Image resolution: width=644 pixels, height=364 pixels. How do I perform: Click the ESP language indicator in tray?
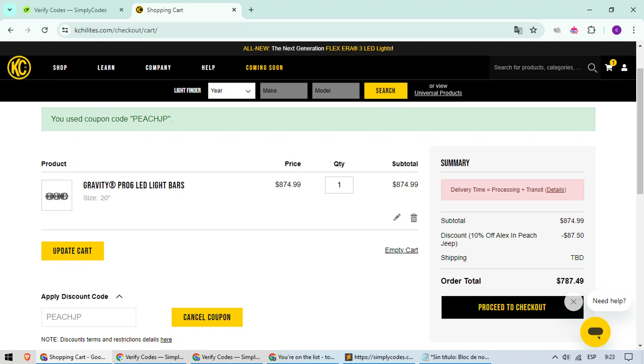pos(592,357)
